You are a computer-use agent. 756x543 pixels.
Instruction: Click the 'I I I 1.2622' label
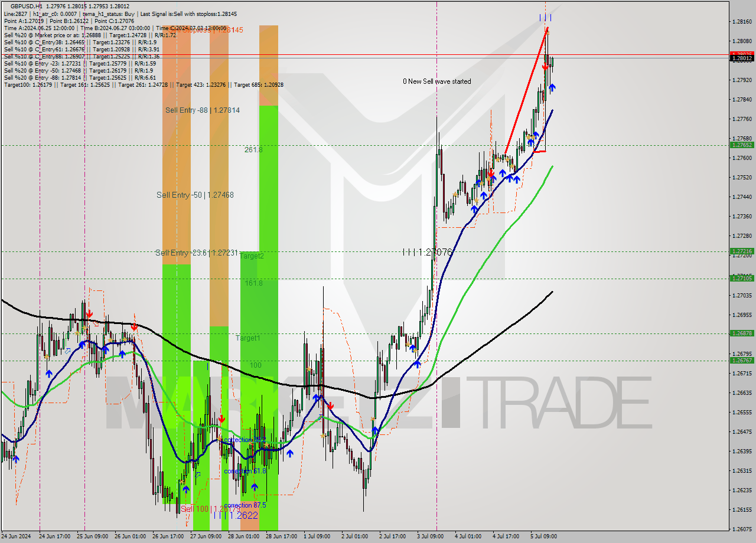pyautogui.click(x=236, y=515)
